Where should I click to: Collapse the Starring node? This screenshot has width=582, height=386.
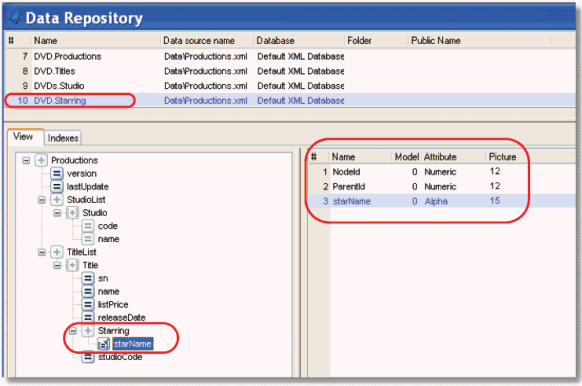pyautogui.click(x=73, y=331)
